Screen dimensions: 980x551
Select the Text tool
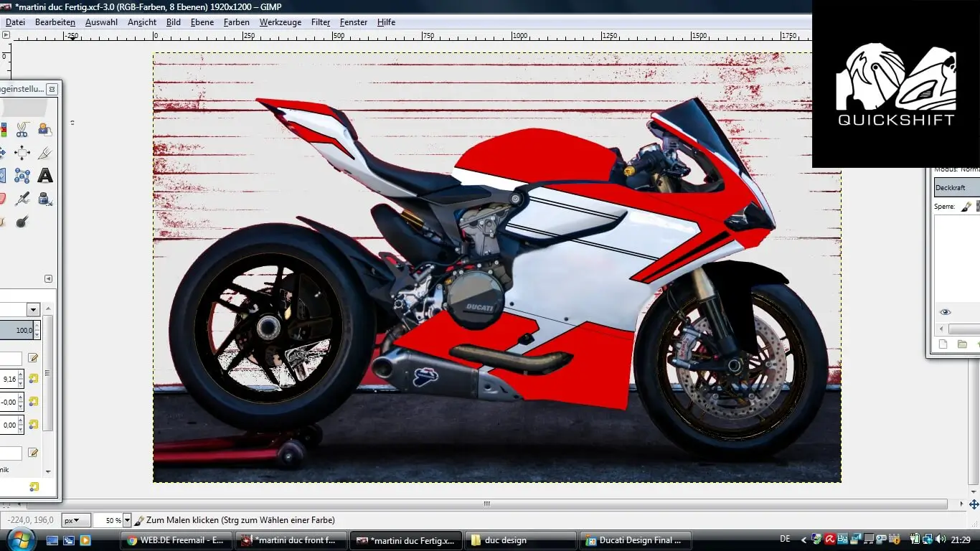tap(44, 176)
